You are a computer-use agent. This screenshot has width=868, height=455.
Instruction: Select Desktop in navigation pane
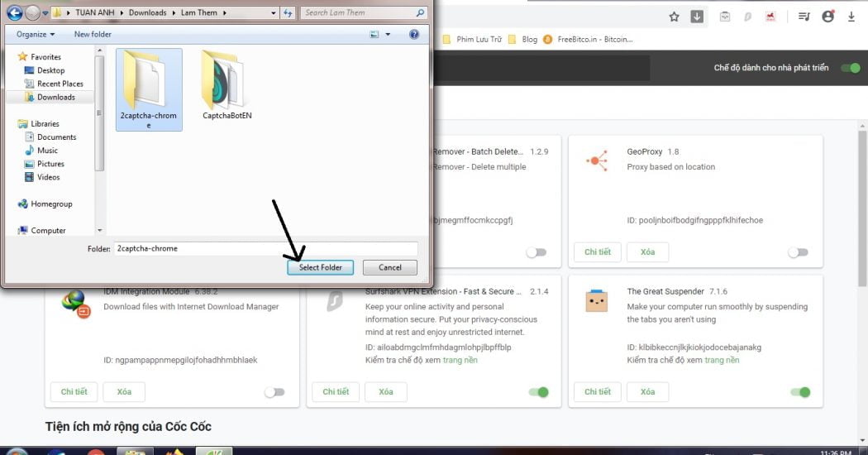pyautogui.click(x=45, y=70)
